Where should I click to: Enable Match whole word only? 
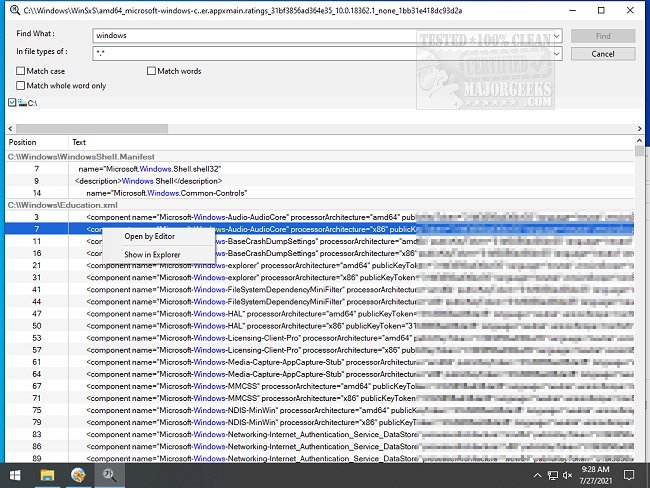point(20,85)
